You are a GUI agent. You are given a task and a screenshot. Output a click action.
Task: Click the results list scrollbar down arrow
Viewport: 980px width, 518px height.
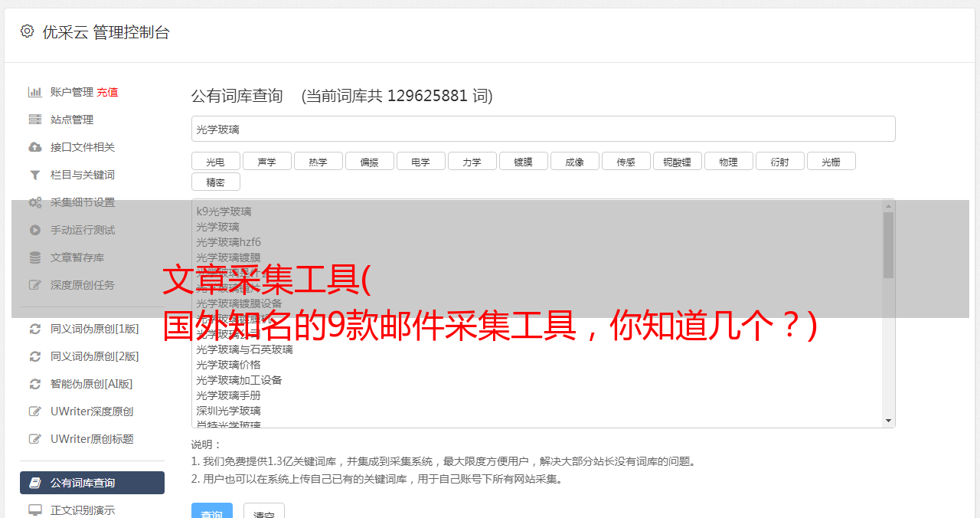[888, 421]
